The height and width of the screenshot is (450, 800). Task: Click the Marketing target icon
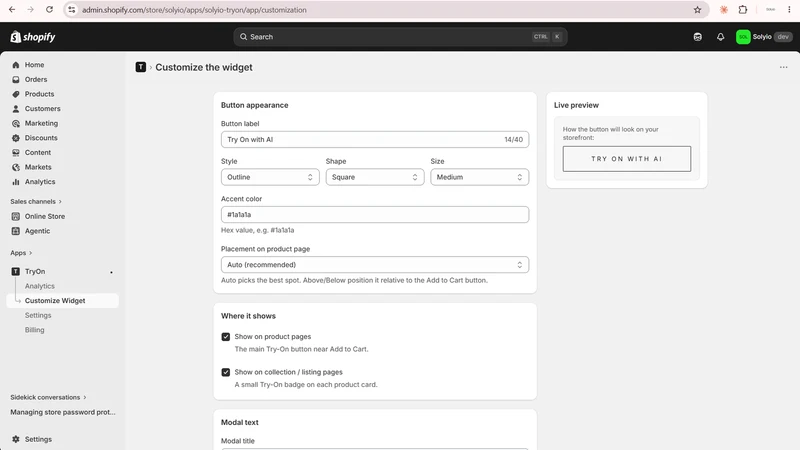[16, 123]
